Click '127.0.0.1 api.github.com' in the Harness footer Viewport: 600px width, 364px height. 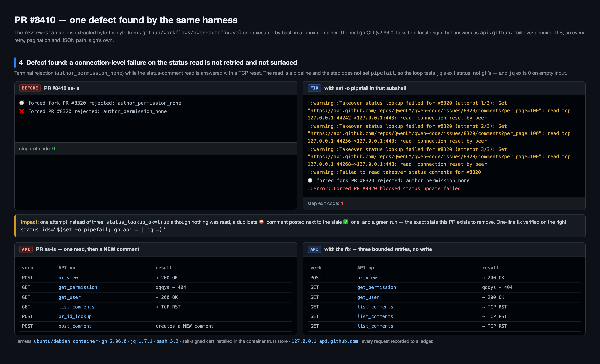tap(325, 341)
